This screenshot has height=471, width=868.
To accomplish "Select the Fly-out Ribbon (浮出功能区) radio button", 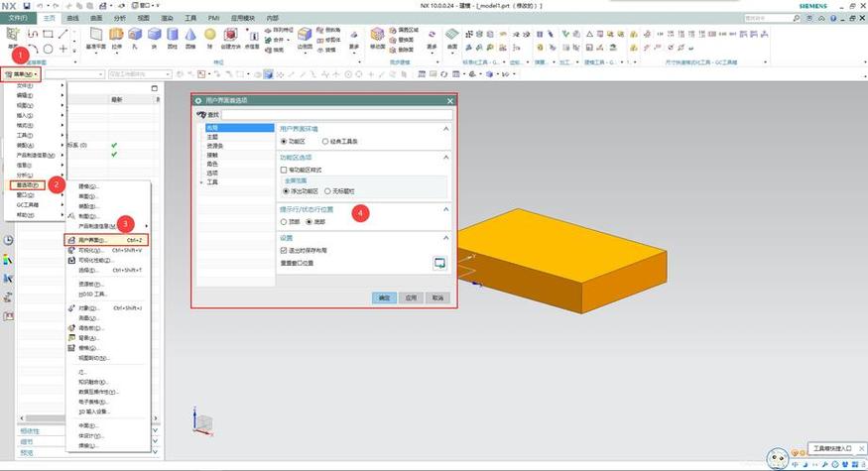I will coord(286,191).
